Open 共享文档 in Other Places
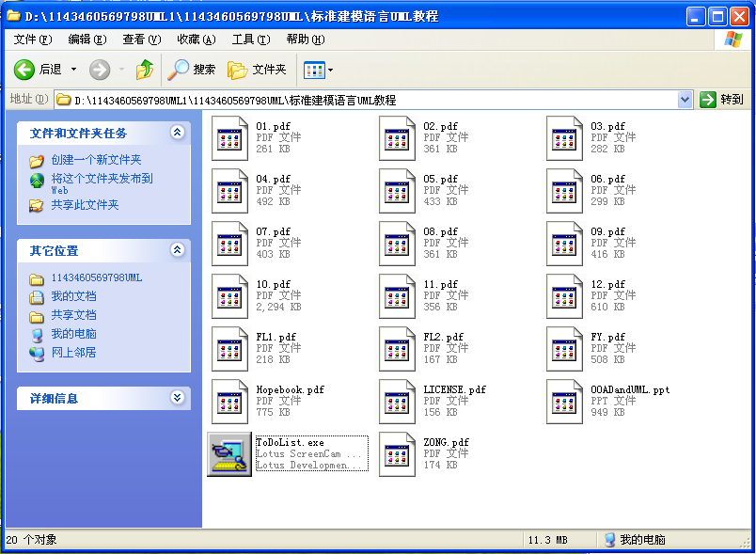This screenshot has height=554, width=756. click(x=73, y=315)
